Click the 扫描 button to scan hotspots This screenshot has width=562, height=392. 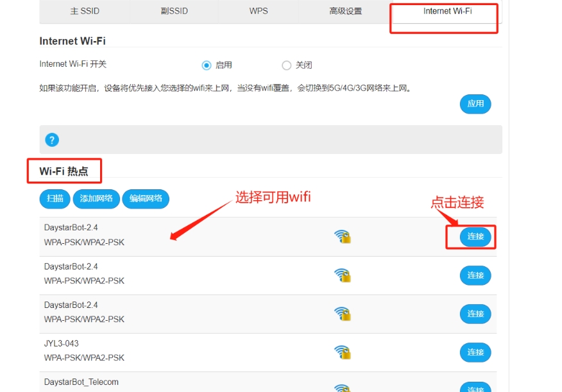tap(55, 199)
